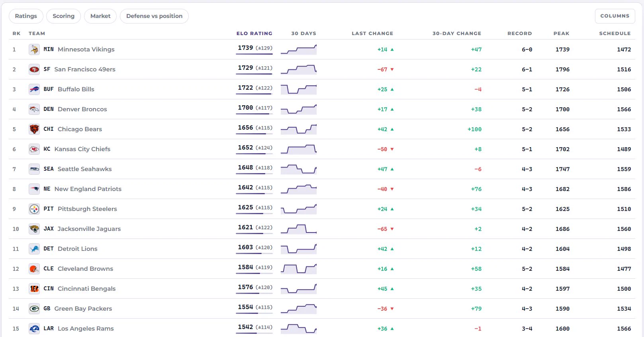
Task: Click the Denver Broncos logo icon
Action: click(34, 109)
